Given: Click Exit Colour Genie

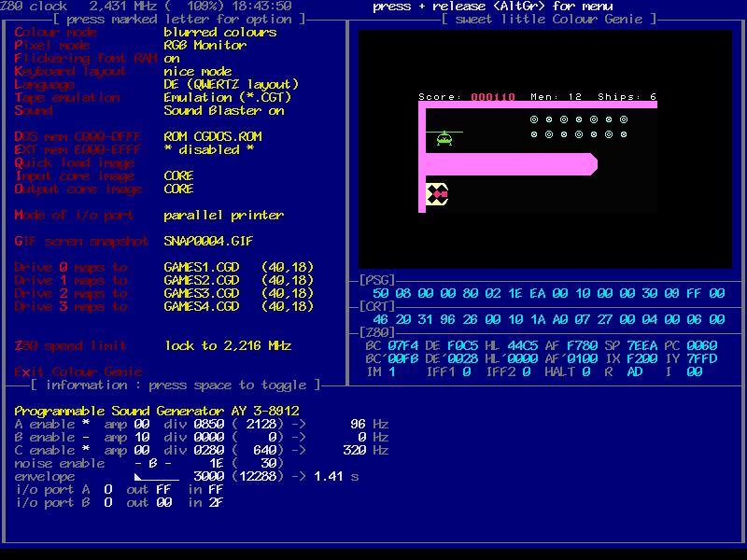Looking at the screenshot, I should click(x=78, y=371).
